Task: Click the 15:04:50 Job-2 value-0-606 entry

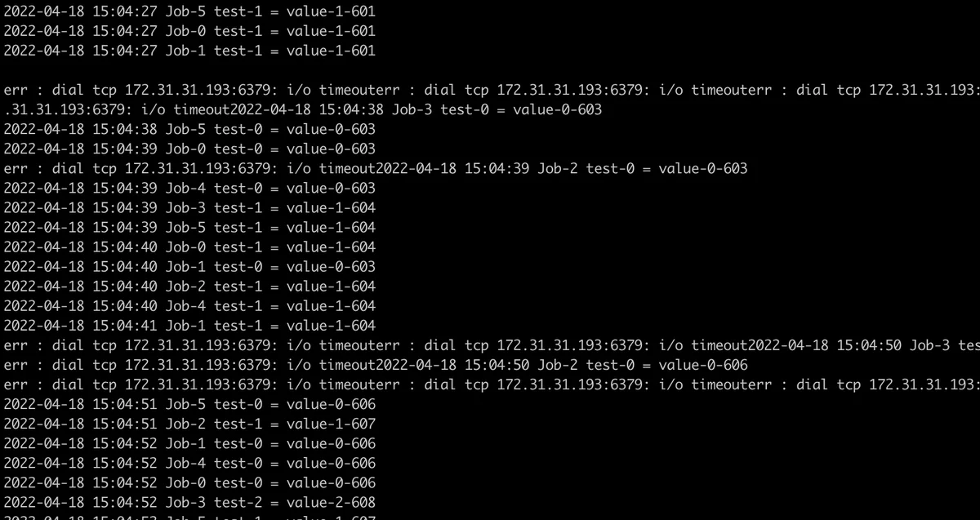Action: tap(562, 364)
